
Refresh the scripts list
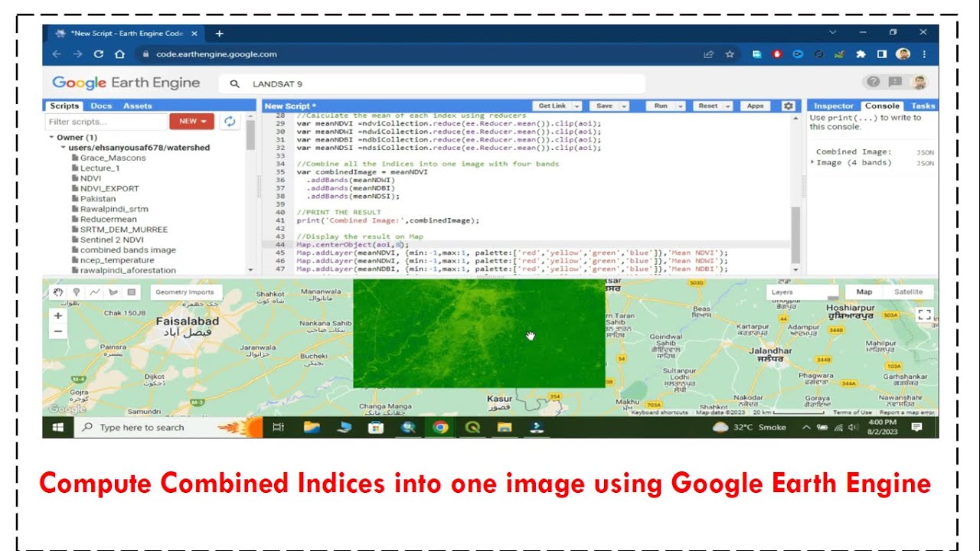(x=230, y=121)
